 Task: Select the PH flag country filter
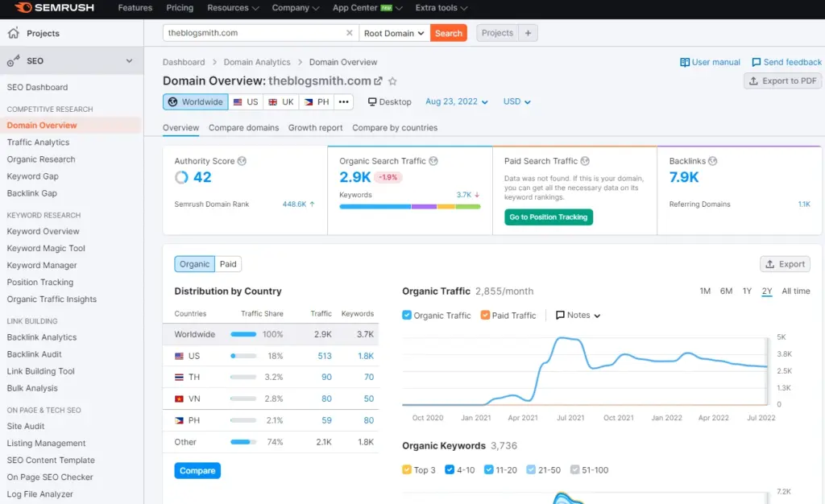click(x=317, y=102)
